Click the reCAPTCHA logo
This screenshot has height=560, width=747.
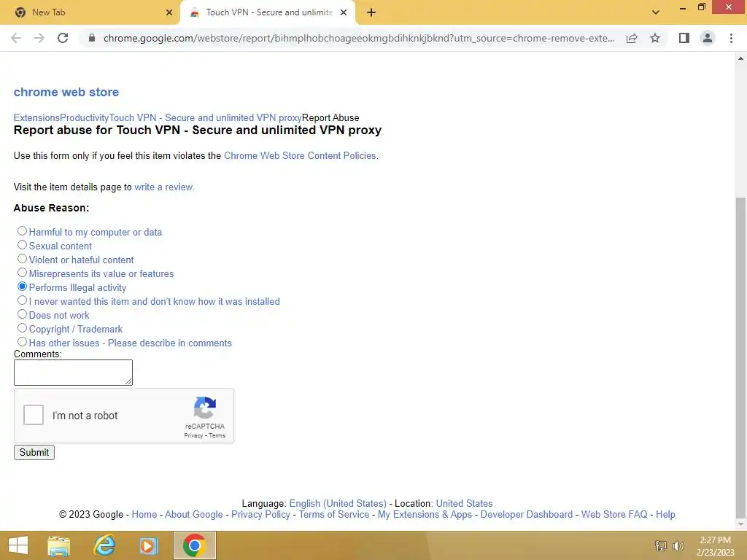tap(205, 408)
